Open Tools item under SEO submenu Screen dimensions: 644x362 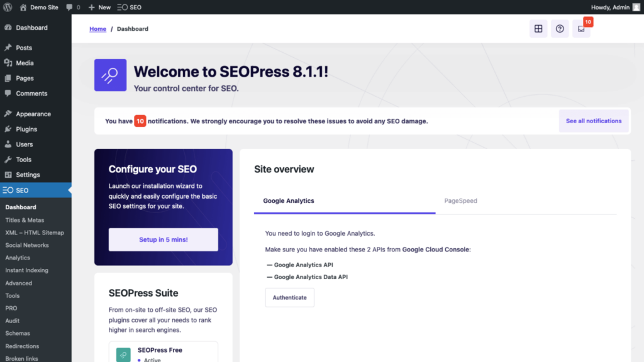pyautogui.click(x=13, y=295)
